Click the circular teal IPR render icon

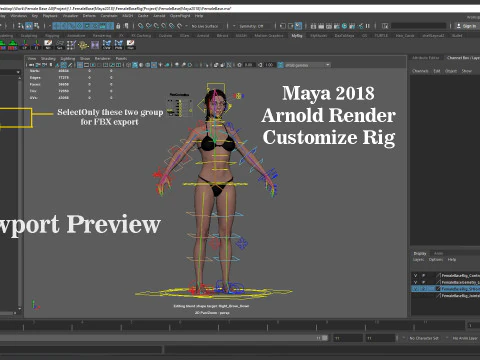[x=344, y=26]
